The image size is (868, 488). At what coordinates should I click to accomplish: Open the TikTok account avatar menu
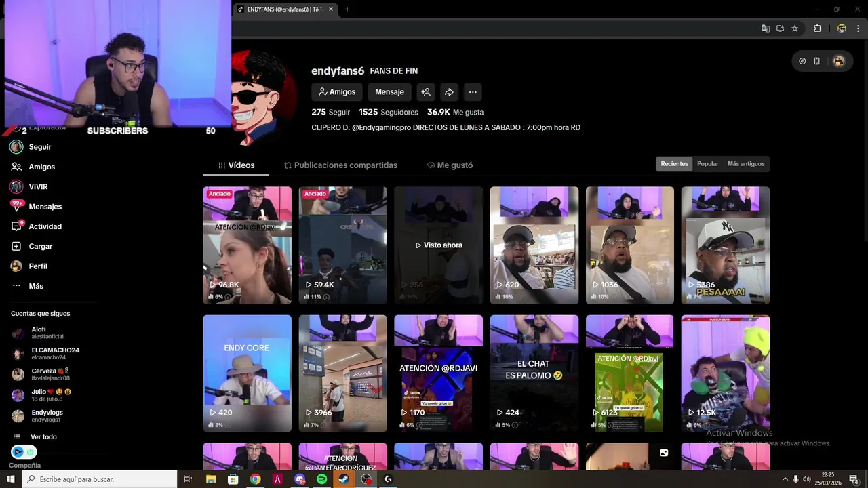click(839, 61)
